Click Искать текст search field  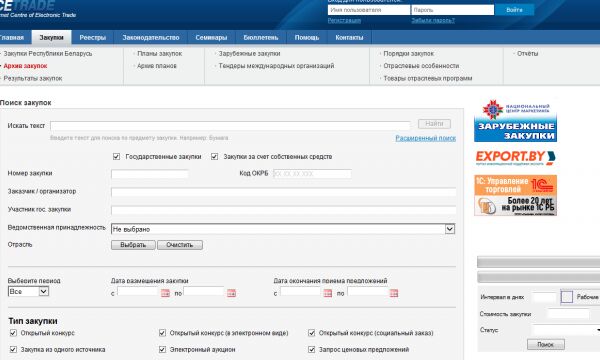tap(230, 125)
